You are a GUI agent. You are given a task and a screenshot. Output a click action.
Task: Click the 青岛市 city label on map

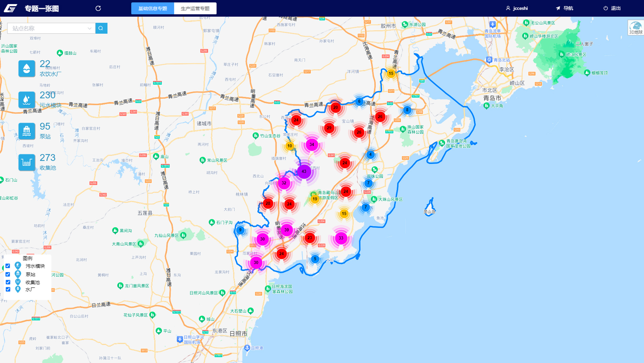coord(492,98)
